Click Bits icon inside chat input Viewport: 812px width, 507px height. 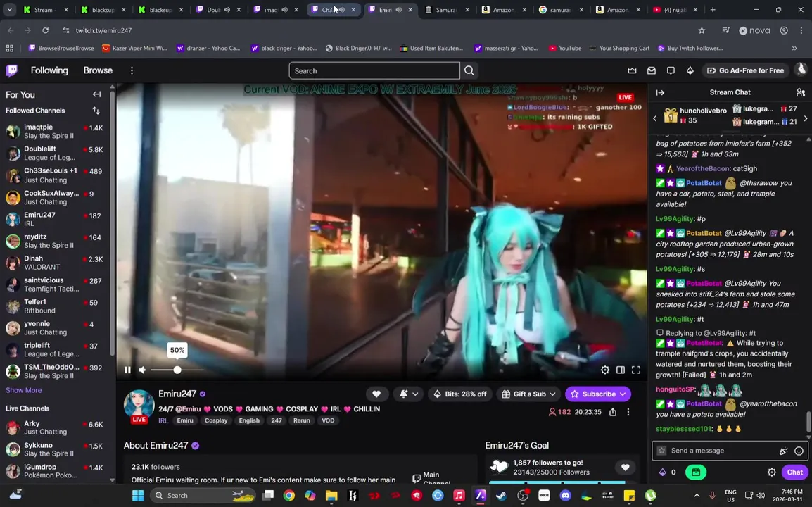tap(784, 451)
